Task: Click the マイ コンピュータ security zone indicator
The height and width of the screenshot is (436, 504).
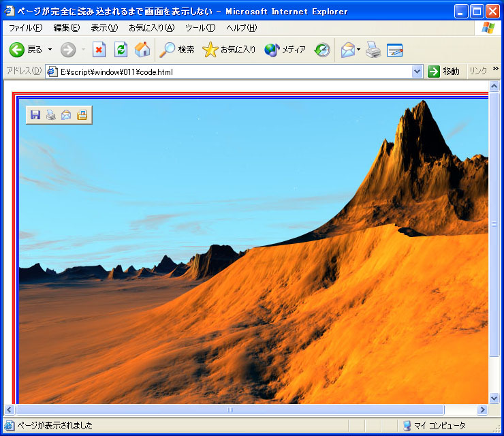Action: (x=434, y=426)
